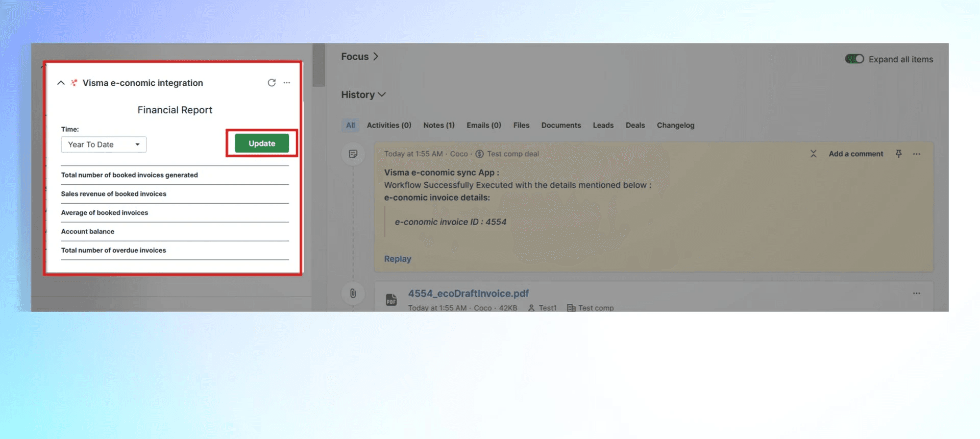Switch to the Deals tab
The image size is (980, 439).
[635, 125]
